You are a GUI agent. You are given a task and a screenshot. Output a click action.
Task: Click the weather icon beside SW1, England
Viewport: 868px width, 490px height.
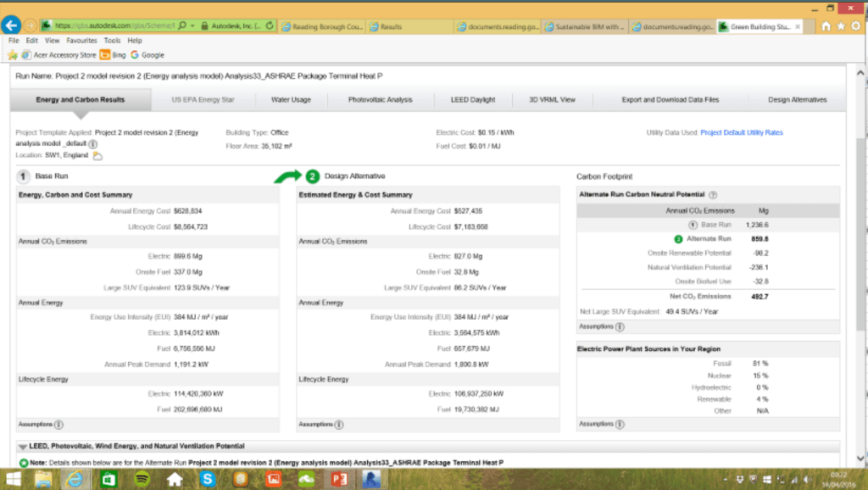click(97, 156)
